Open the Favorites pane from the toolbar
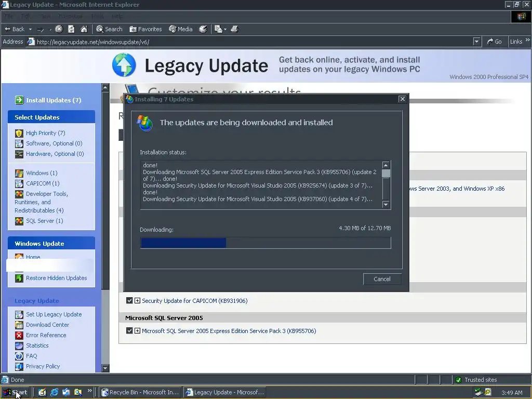532x399 pixels. point(145,29)
